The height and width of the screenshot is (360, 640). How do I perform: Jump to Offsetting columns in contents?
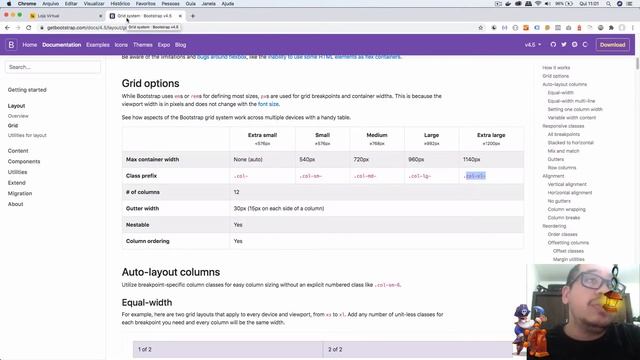568,243
